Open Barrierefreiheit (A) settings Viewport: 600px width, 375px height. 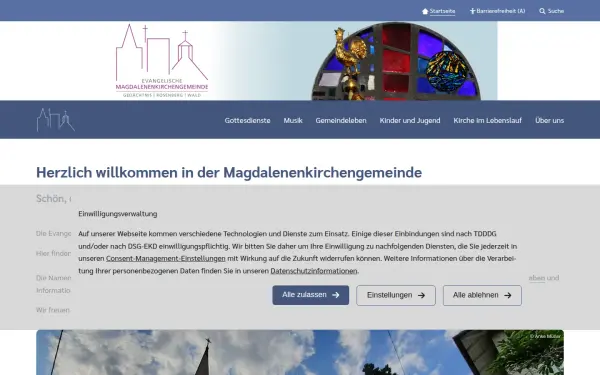tap(501, 11)
